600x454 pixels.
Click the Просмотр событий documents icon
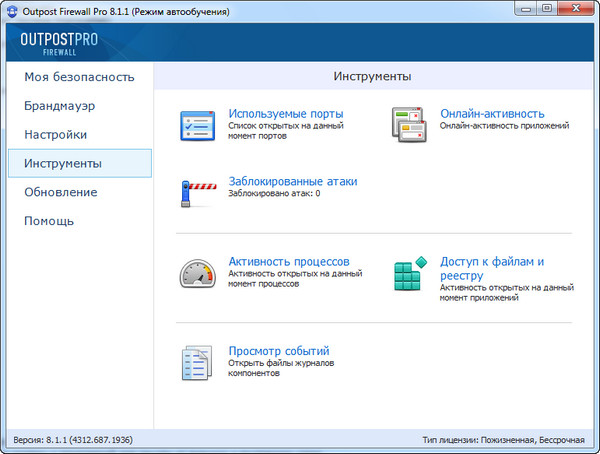pyautogui.click(x=197, y=362)
